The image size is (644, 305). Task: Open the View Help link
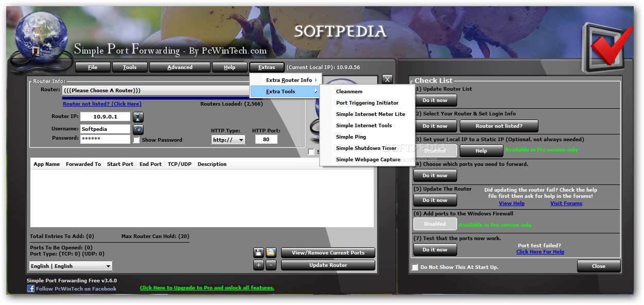tap(512, 204)
